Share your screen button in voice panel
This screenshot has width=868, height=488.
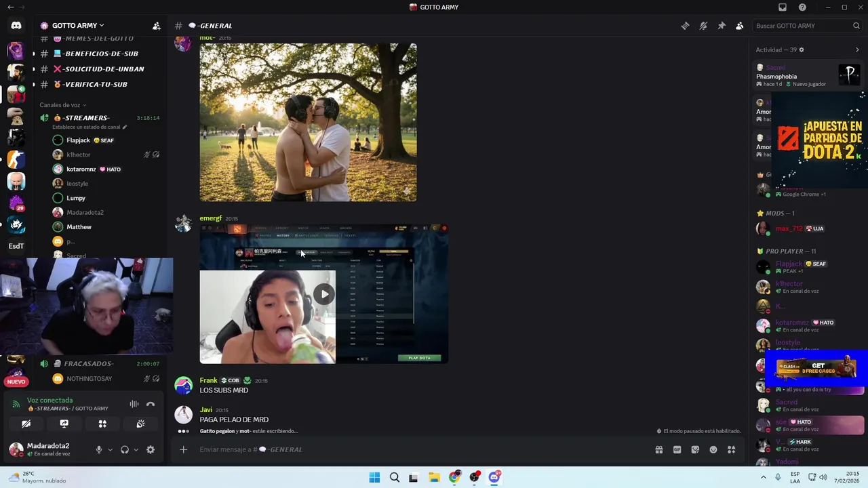click(x=64, y=424)
